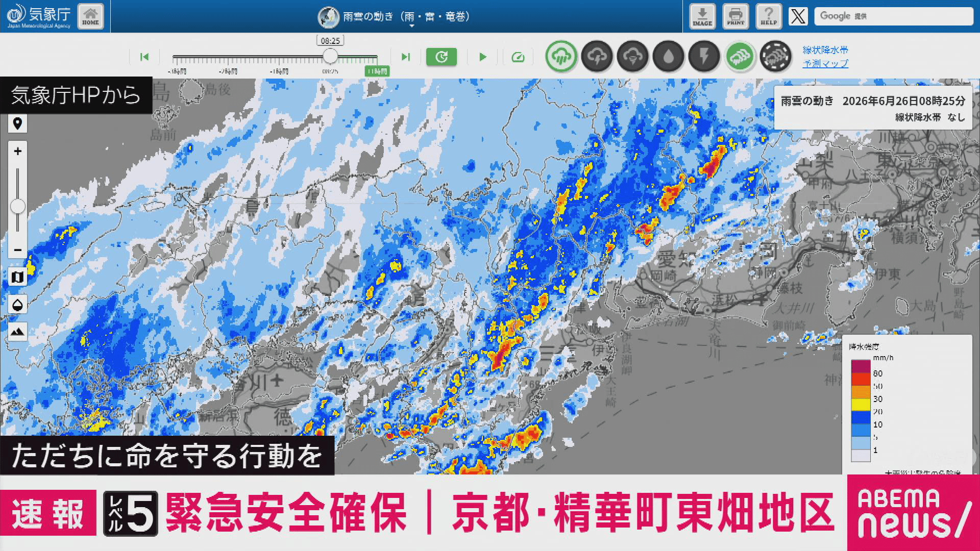Open the map style selector icon
980x551 pixels.
pos(17,278)
